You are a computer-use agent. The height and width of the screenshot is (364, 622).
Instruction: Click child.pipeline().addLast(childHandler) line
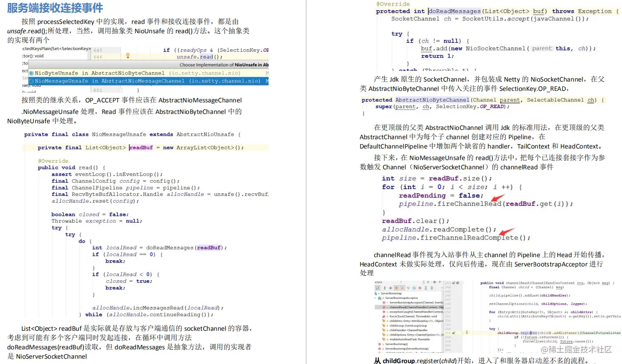pos(530,295)
